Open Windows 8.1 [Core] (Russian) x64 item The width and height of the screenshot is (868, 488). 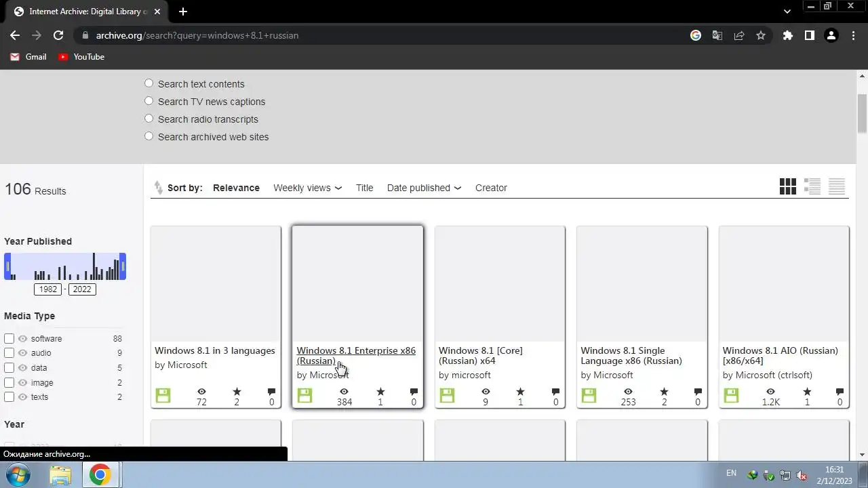481,356
